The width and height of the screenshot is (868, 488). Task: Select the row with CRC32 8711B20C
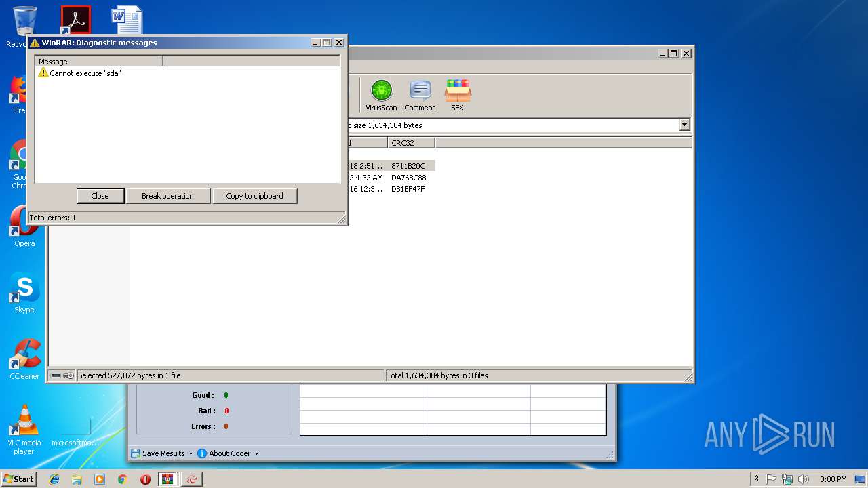pos(408,166)
